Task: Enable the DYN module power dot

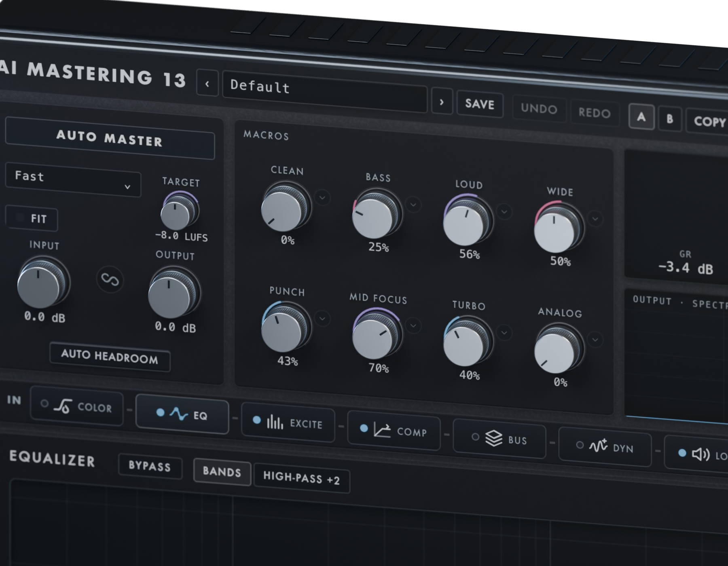Action: pyautogui.click(x=580, y=445)
